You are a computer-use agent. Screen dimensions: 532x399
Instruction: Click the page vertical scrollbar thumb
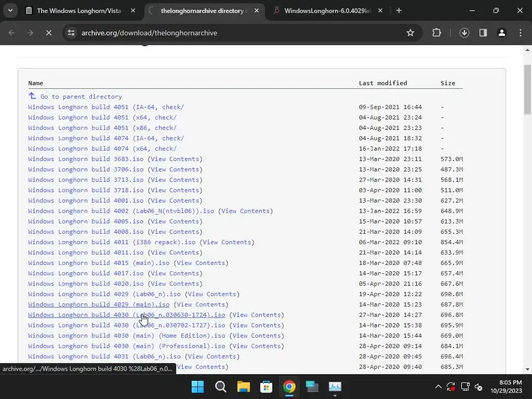pos(527,89)
